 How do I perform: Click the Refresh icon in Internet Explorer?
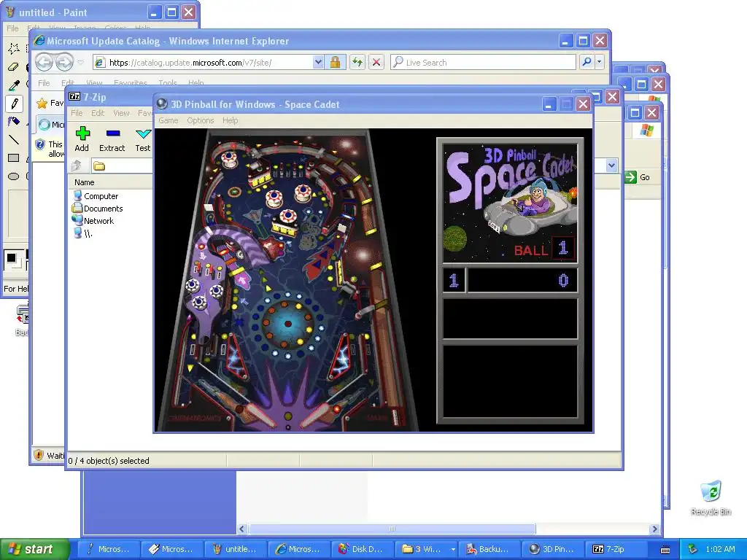[x=357, y=62]
